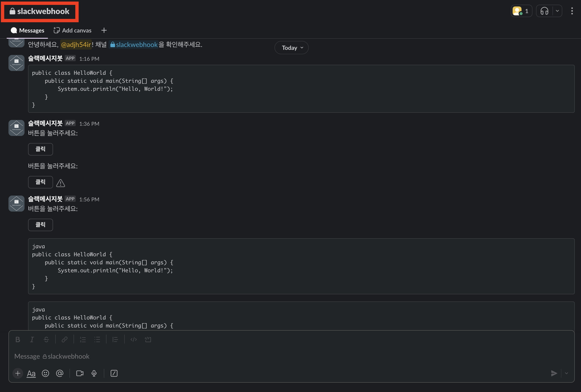Start recording a video clip
The image size is (581, 392).
click(80, 373)
